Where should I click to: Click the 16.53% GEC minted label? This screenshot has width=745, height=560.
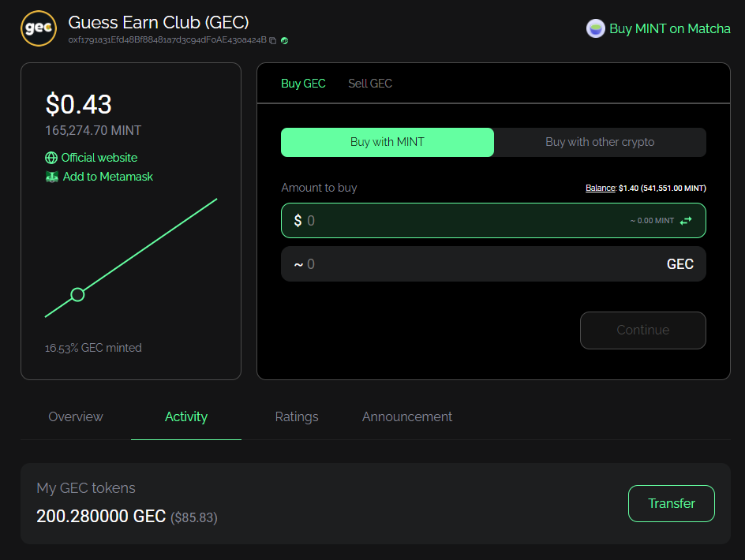pos(93,348)
